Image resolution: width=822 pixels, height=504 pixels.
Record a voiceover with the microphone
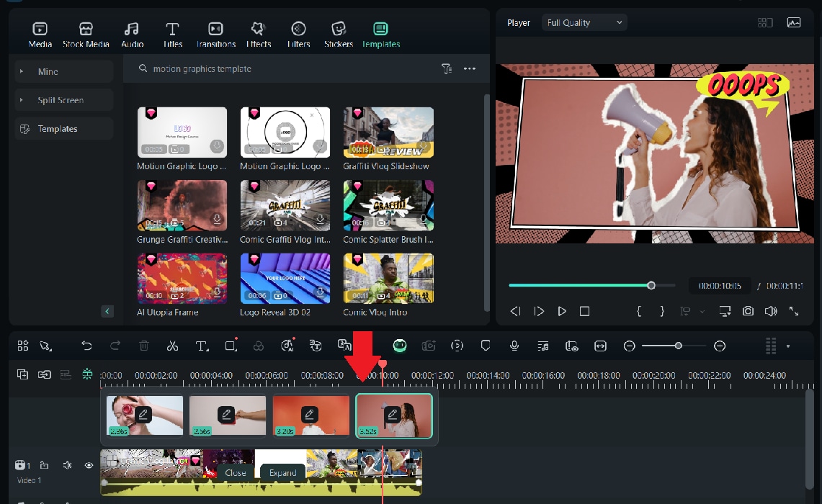pyautogui.click(x=514, y=346)
